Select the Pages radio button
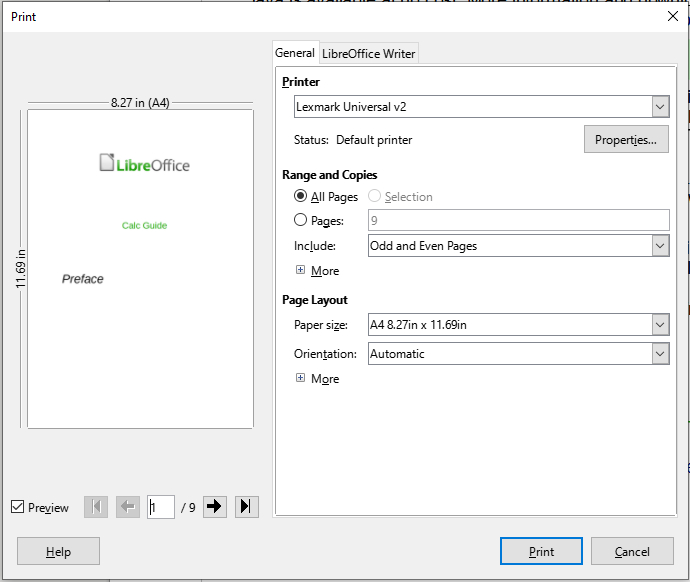This screenshot has height=582, width=690. click(300, 220)
